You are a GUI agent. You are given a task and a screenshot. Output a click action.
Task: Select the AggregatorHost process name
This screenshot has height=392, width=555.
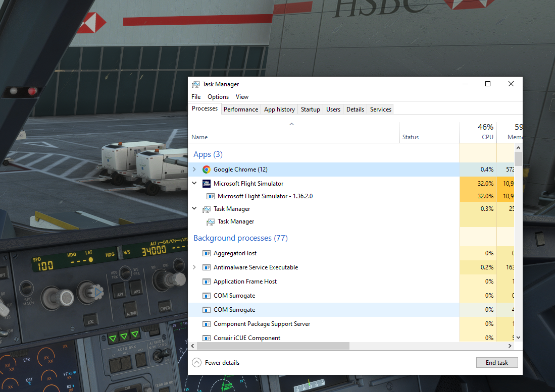point(235,253)
